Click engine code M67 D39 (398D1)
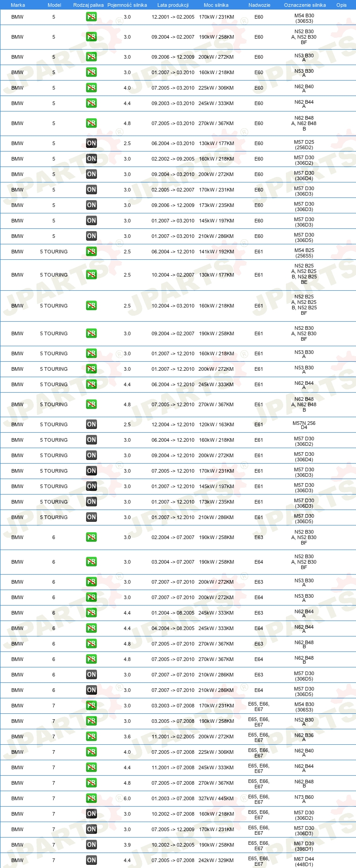Screen dimensions: 356x868 pos(304,846)
